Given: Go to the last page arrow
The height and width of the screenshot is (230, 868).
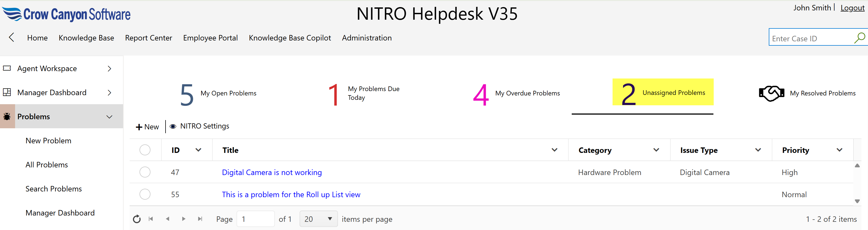Looking at the screenshot, I should [x=200, y=219].
